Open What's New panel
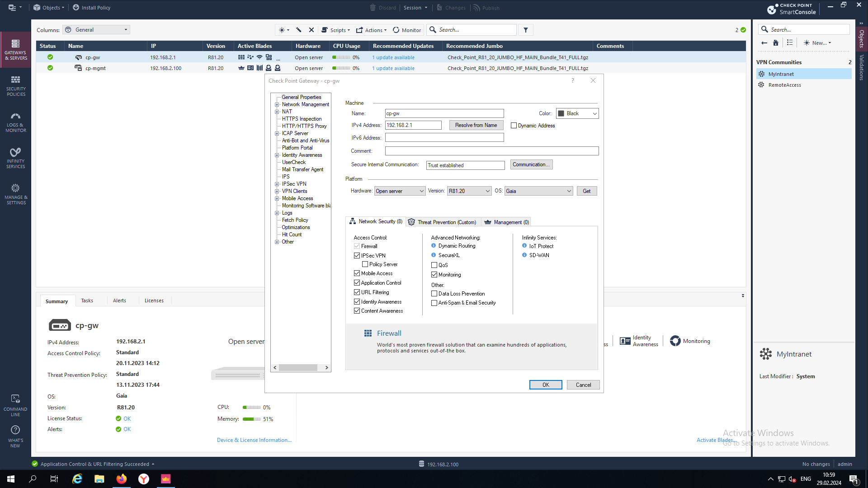This screenshot has width=868, height=488. pos(15,436)
